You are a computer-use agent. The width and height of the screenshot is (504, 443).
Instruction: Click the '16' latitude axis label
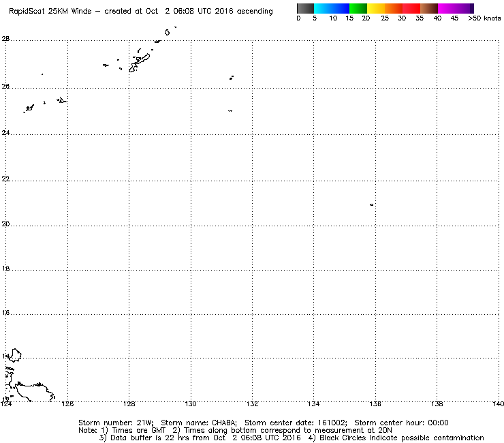click(x=5, y=312)
